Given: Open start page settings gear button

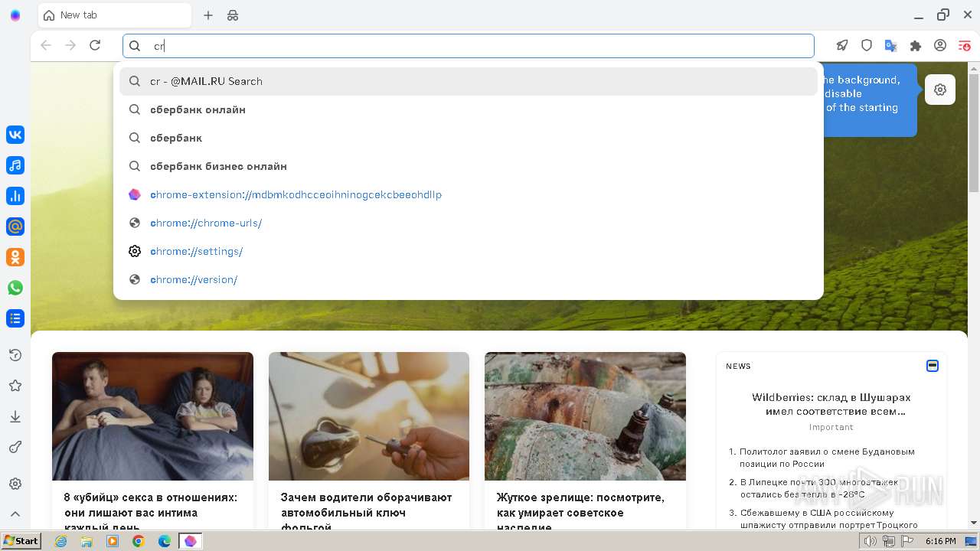Looking at the screenshot, I should tap(940, 90).
